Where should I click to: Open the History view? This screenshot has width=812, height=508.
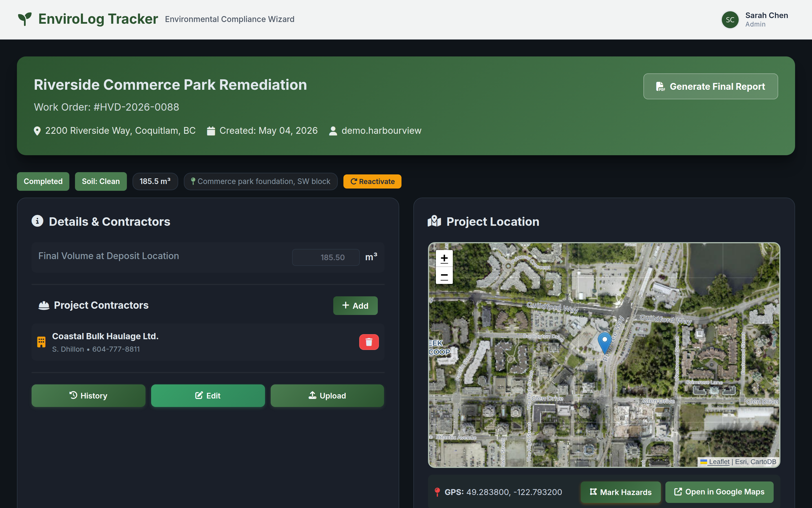click(88, 395)
